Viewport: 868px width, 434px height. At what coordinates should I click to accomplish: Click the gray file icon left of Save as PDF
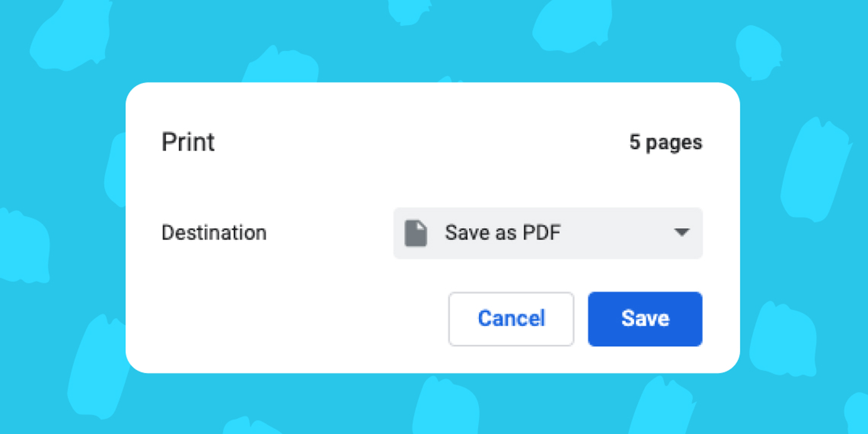point(416,233)
